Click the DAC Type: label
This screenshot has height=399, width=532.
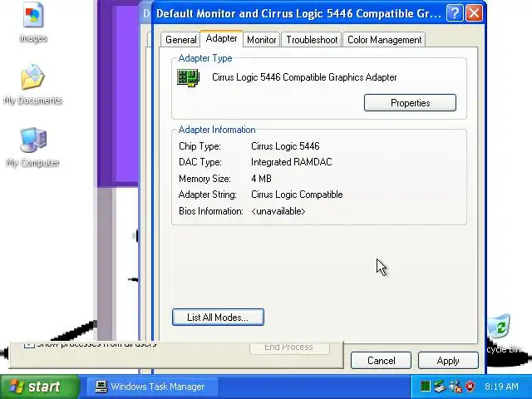tap(200, 162)
